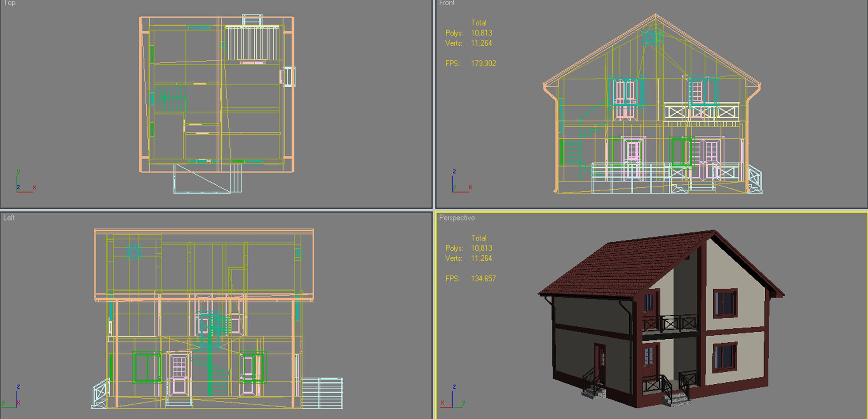
Task: Click the Total heading in Front viewport
Action: tap(479, 23)
